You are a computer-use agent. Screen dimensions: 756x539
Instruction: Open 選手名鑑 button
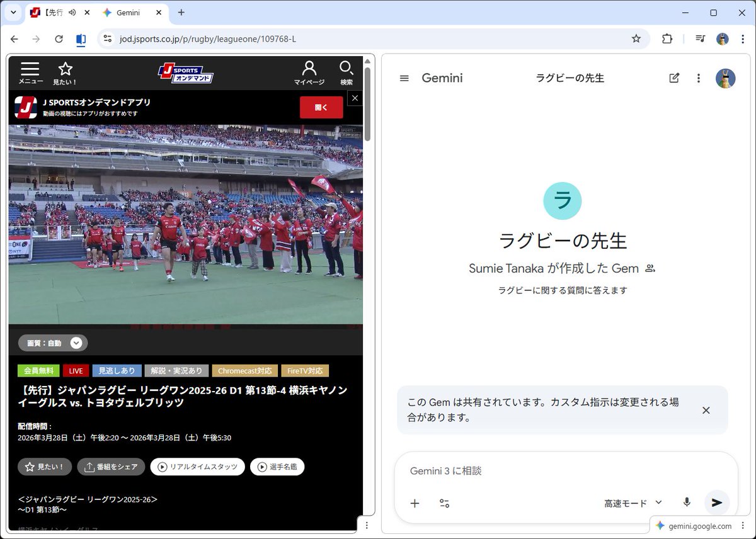277,467
